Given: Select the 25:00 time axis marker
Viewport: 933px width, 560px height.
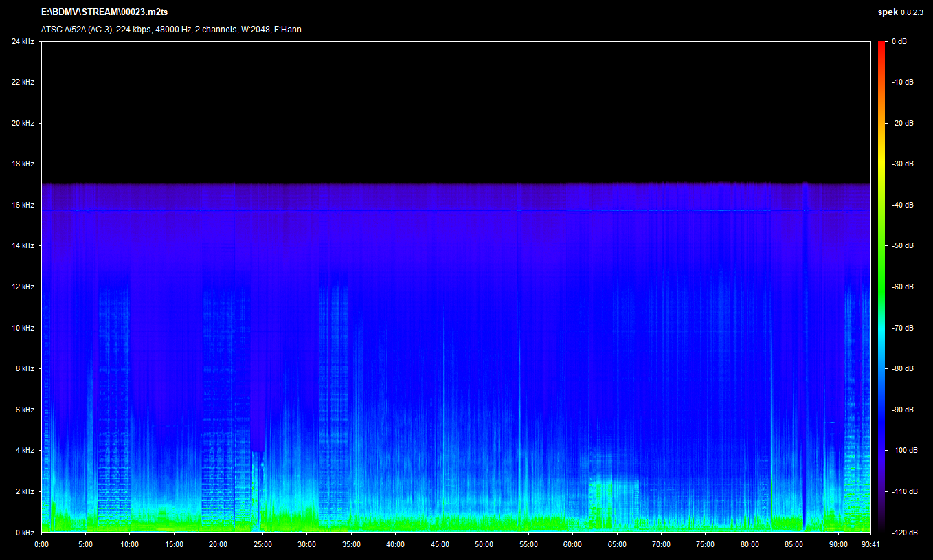Looking at the screenshot, I should pyautogui.click(x=262, y=544).
